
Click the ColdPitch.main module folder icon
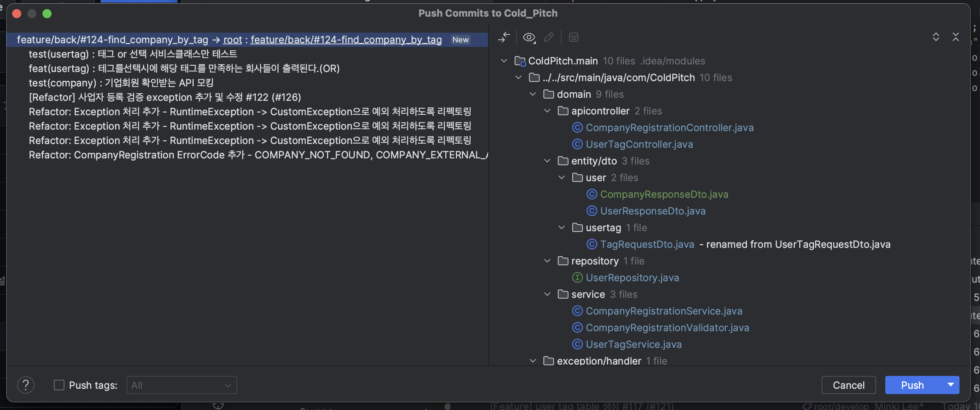(520, 61)
